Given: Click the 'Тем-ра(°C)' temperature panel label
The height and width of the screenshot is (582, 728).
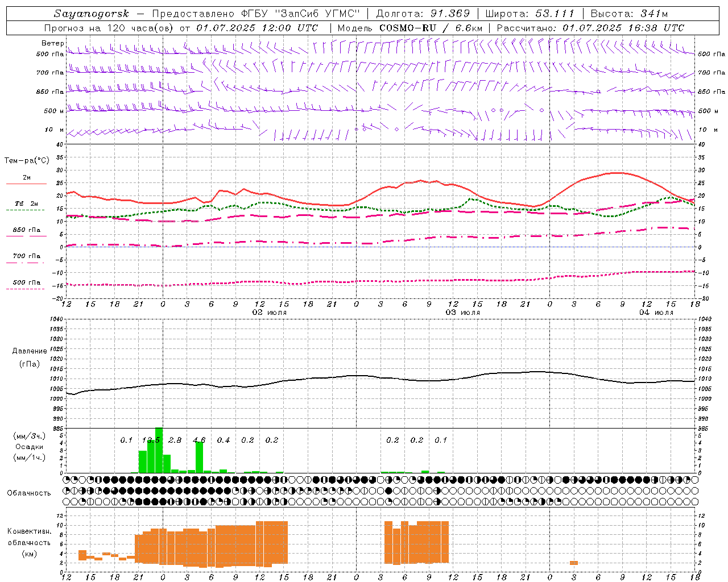Looking at the screenshot, I should (27, 161).
